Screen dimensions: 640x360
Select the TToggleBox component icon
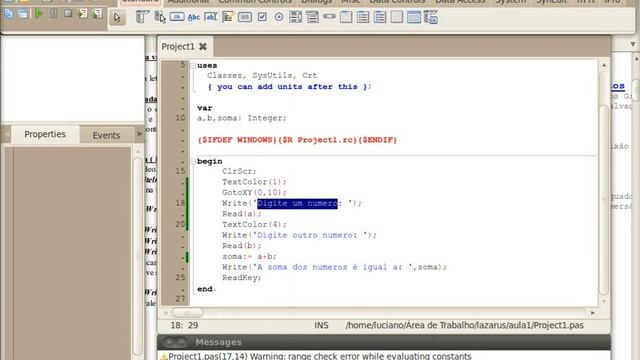[244, 17]
